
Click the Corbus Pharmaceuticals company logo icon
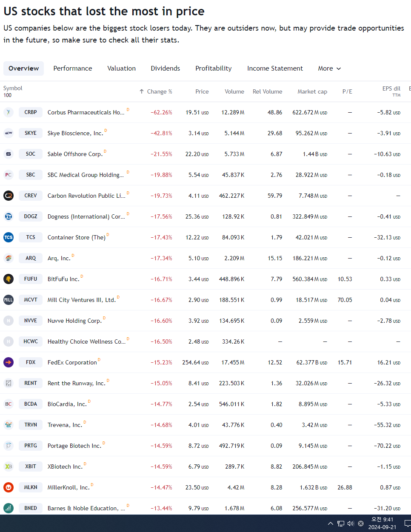pyautogui.click(x=9, y=112)
